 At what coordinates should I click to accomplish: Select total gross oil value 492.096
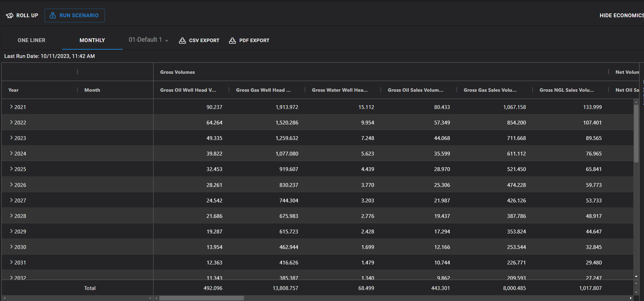pyautogui.click(x=213, y=288)
